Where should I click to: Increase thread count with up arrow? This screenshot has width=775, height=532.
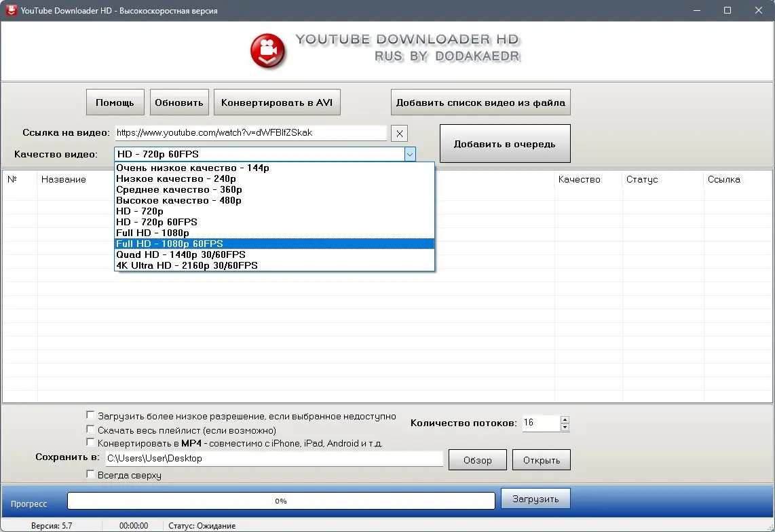(x=565, y=420)
